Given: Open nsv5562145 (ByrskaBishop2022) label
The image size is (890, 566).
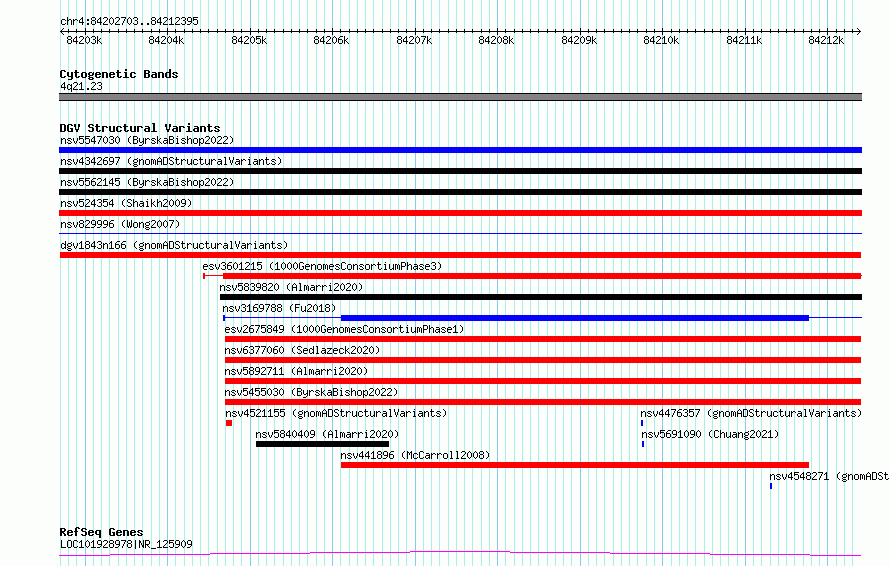Looking at the screenshot, I should (x=147, y=182).
